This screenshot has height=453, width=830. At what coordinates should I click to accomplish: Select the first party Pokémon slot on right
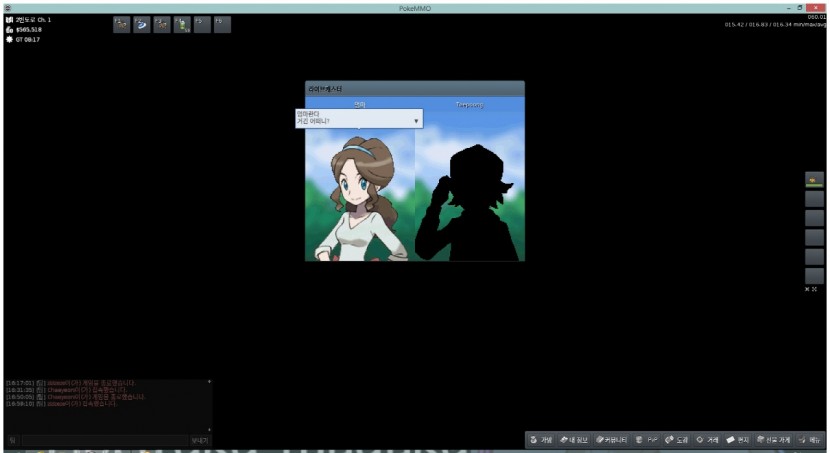(814, 180)
